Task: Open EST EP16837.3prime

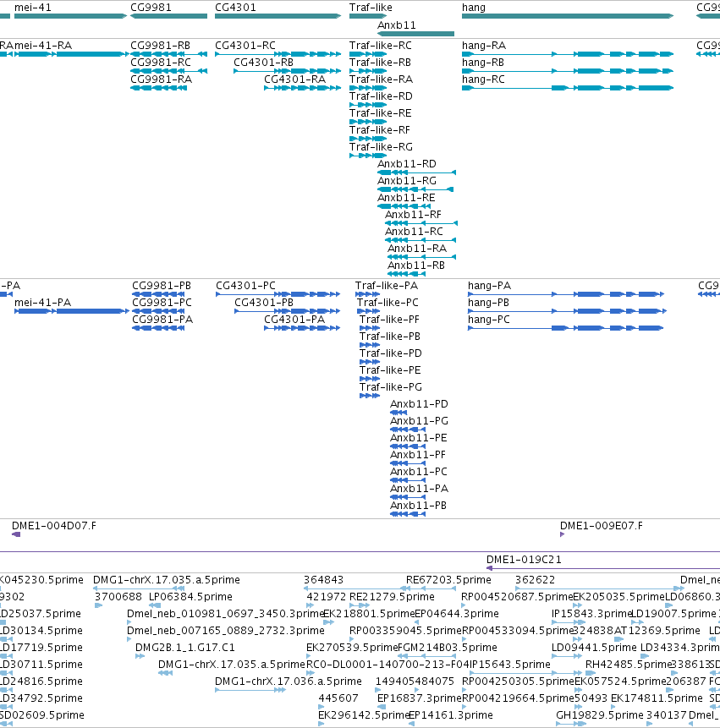Action: click(420, 698)
